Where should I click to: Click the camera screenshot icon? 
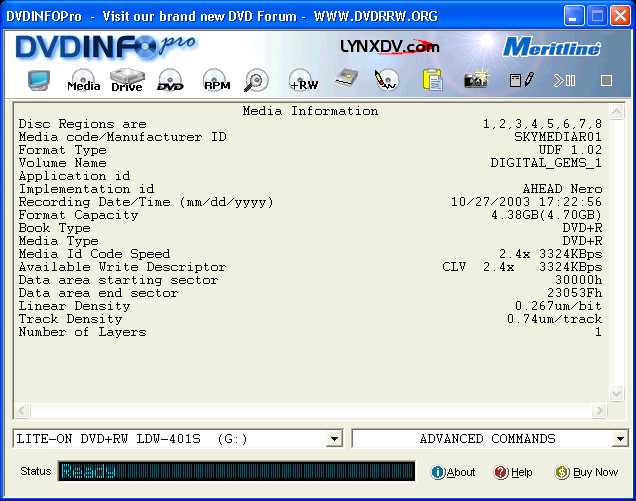tap(476, 80)
